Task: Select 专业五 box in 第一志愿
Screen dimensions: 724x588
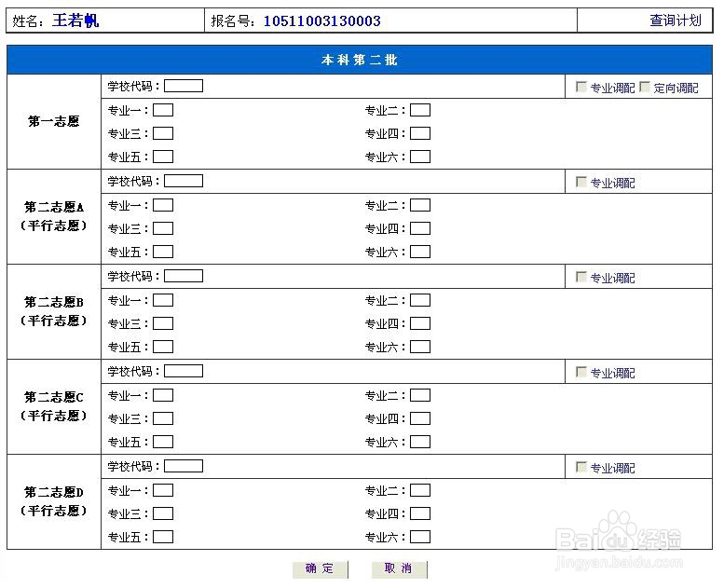Action: coord(163,157)
